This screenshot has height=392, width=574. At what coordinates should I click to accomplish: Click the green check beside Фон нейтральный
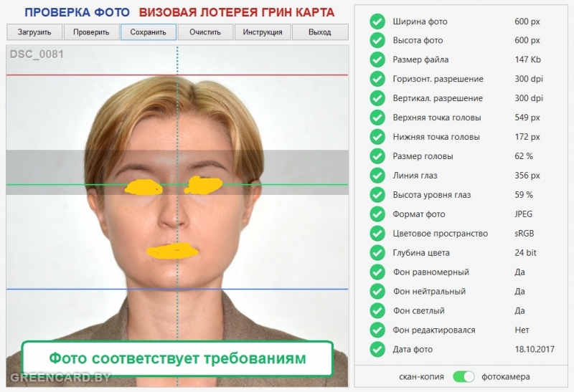[x=377, y=292]
